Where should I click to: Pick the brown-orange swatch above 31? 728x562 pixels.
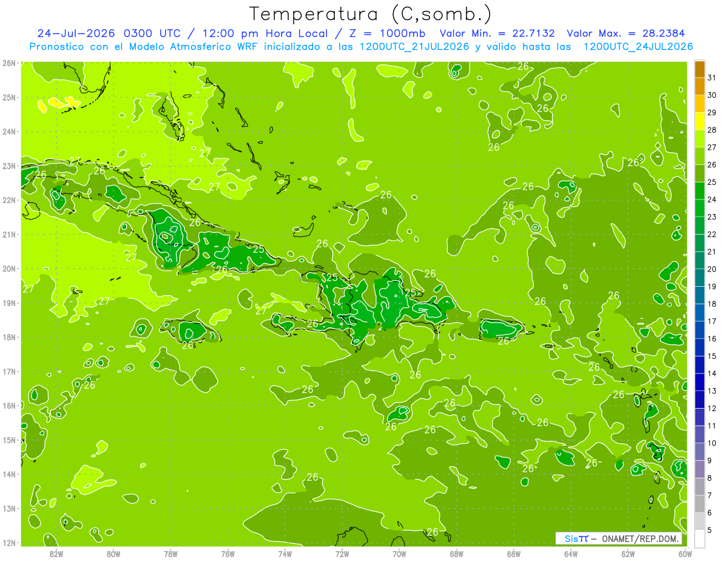click(699, 69)
